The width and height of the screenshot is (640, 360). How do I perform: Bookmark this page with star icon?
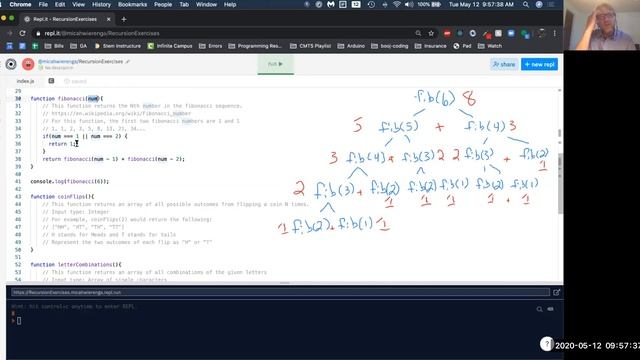click(431, 33)
